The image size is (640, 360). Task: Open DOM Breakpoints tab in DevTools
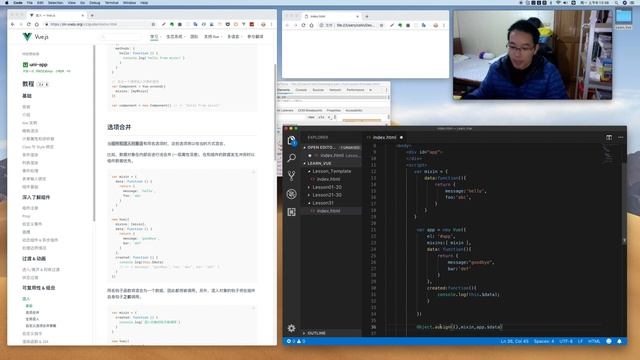[x=310, y=111]
